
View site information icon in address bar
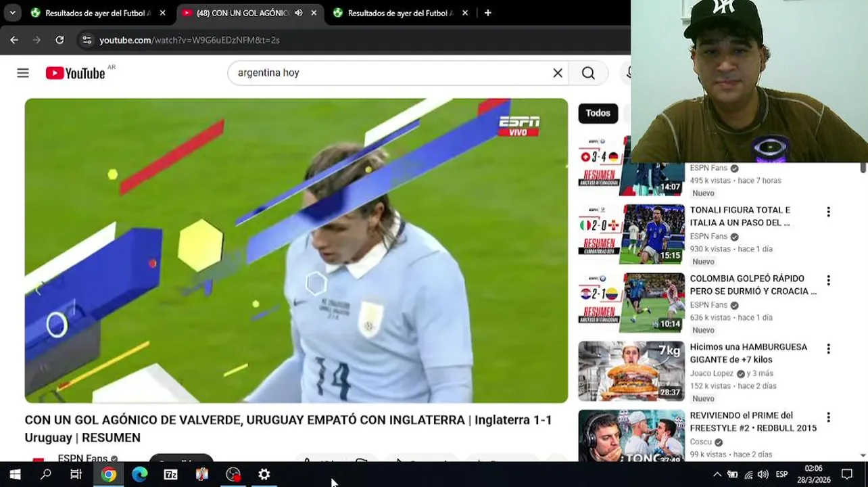(x=87, y=40)
